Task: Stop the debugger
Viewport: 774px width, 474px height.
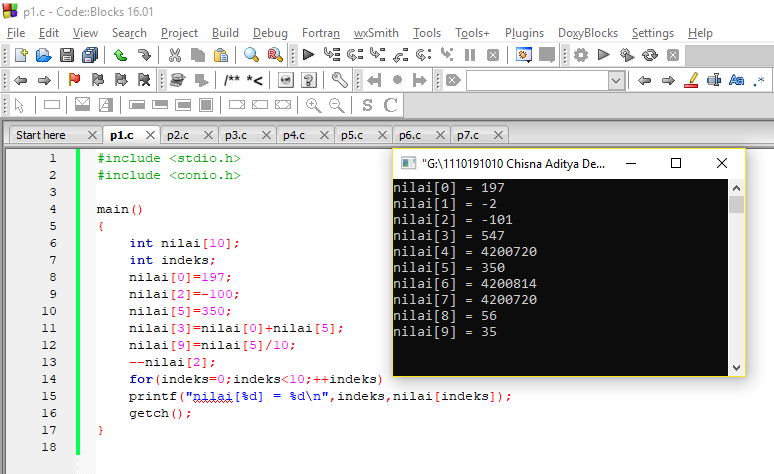Action: [493, 55]
